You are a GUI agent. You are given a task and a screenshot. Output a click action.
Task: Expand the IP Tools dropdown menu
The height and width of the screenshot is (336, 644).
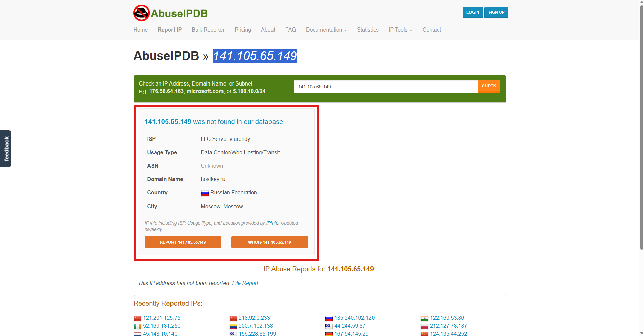coord(400,30)
